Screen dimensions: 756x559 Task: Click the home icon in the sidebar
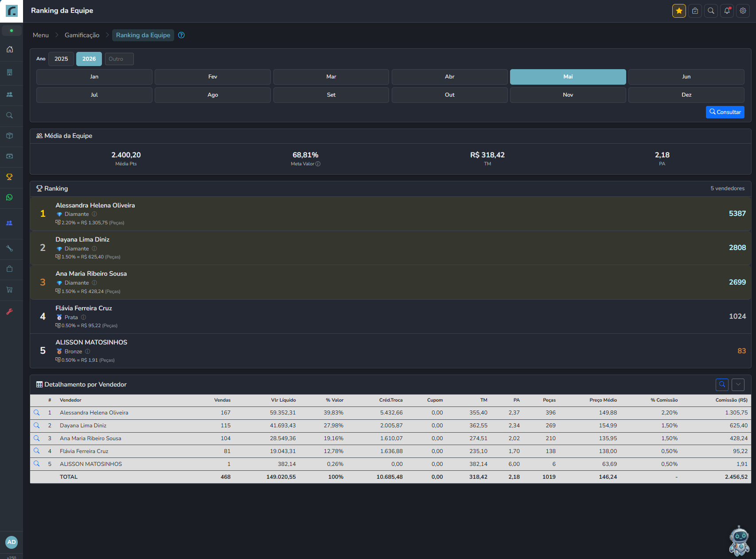(x=9, y=49)
